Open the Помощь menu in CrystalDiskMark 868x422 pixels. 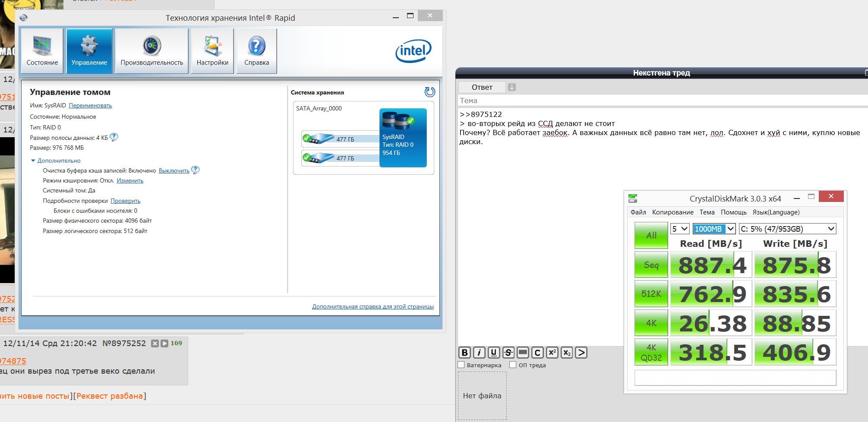pyautogui.click(x=734, y=212)
